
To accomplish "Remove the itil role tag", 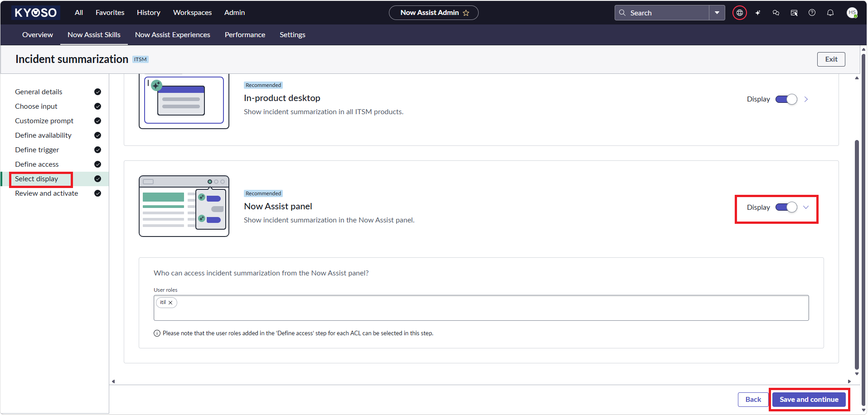I will [170, 303].
